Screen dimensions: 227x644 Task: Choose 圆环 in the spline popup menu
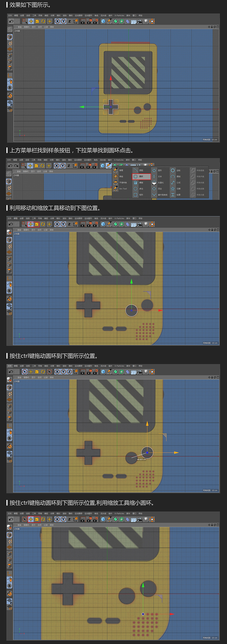click(x=141, y=176)
